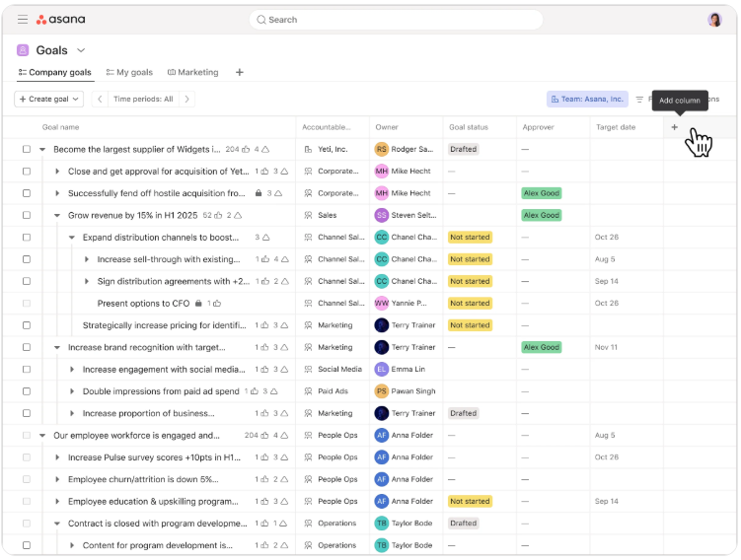Check the Increase sell-through row checkbox

[x=27, y=259]
